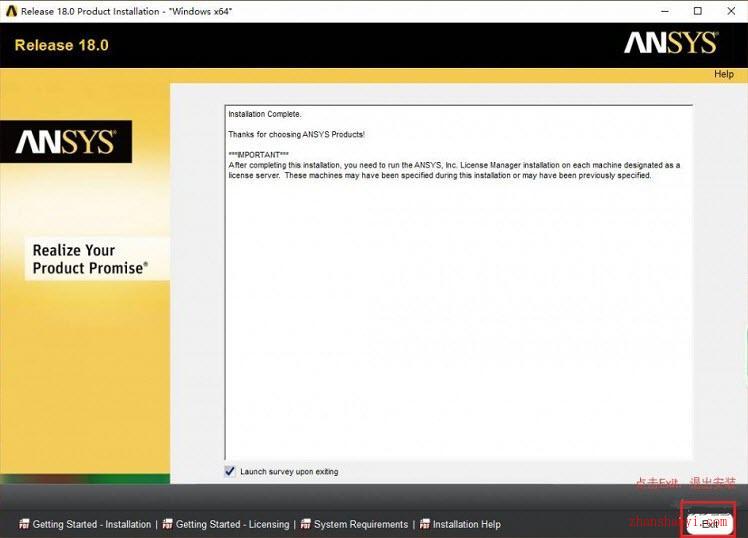Click PDF icon beside Getting Started - Licensing
This screenshot has width=748, height=538.
[167, 524]
